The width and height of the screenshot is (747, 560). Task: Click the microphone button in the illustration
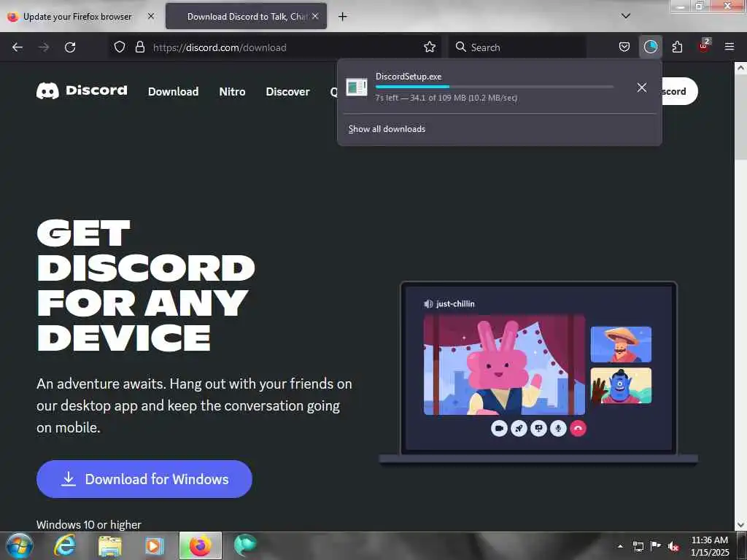[558, 428]
